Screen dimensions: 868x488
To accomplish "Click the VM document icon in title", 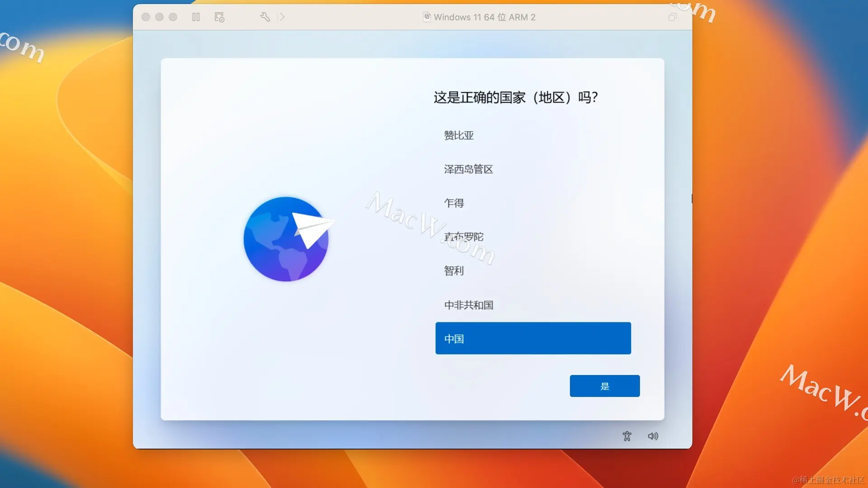I will pos(426,17).
